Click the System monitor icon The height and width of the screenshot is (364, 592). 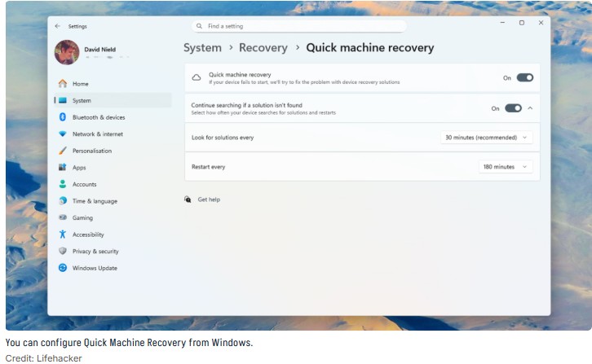click(x=63, y=100)
